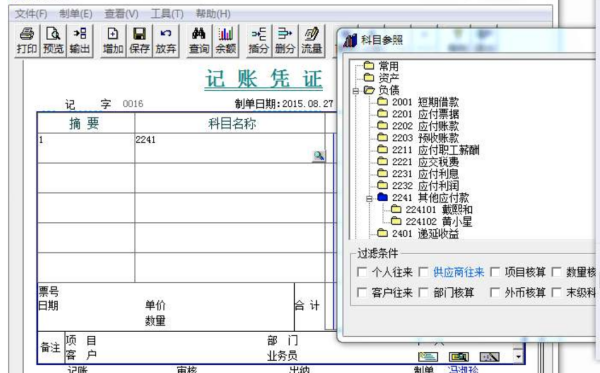
Task: Collapse the 2241 其他应付款 node
Action: (x=369, y=198)
